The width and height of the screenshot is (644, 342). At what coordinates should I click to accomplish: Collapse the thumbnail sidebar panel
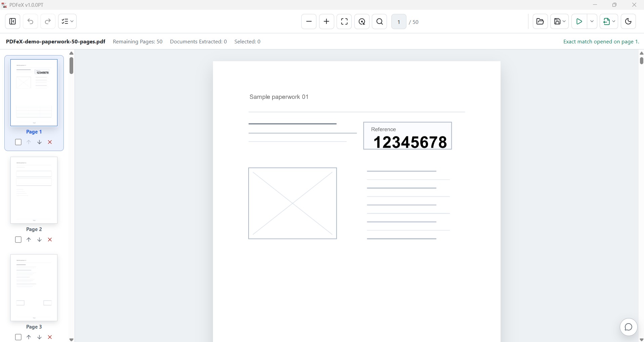pyautogui.click(x=13, y=22)
